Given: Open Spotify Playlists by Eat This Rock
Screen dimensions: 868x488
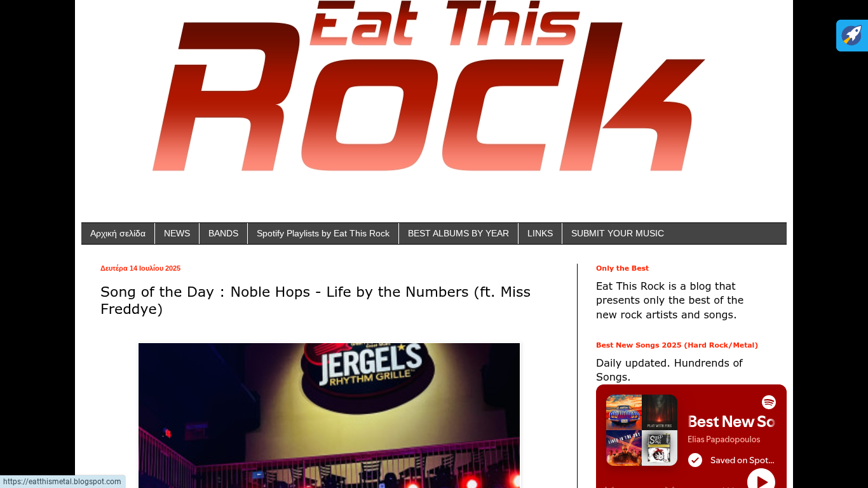Looking at the screenshot, I should (x=323, y=233).
